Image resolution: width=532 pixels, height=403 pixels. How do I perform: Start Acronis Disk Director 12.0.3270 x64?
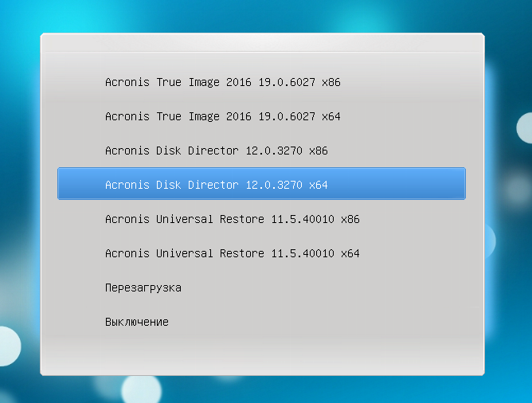pos(217,185)
